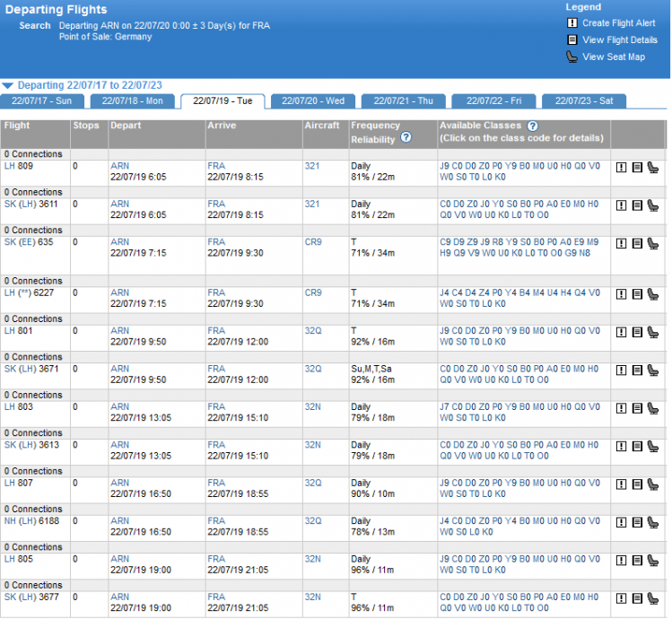Open seat map for SK (EE) 635

pos(652,243)
